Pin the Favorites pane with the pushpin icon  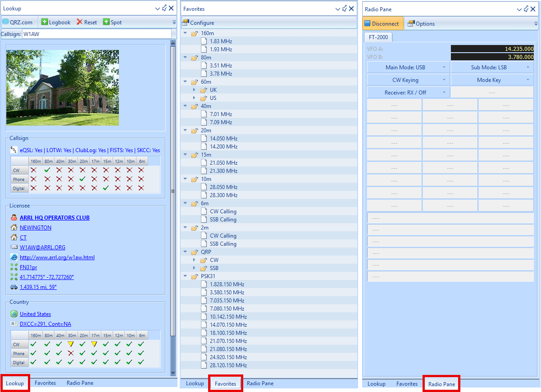[x=344, y=8]
